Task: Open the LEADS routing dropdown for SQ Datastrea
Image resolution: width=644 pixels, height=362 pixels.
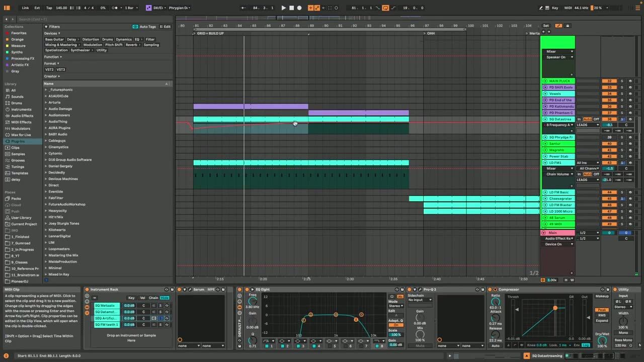Action: [588, 125]
